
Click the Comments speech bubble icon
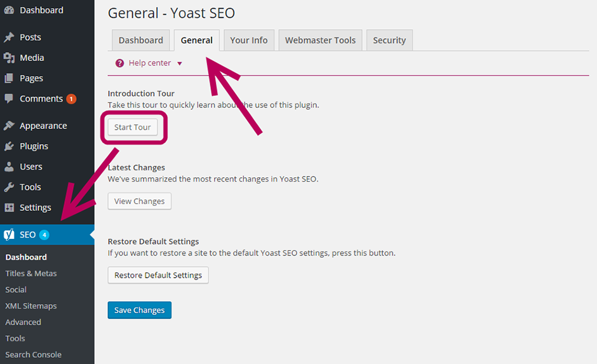click(9, 98)
